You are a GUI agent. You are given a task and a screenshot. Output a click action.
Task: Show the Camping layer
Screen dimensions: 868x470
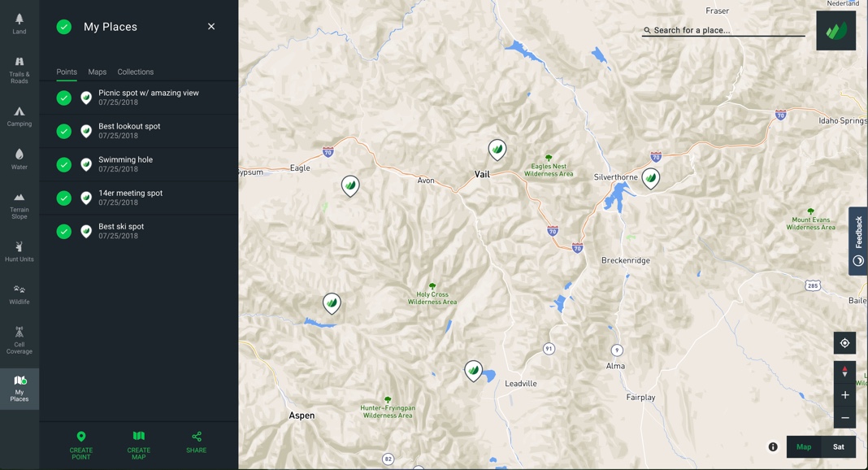[20, 117]
